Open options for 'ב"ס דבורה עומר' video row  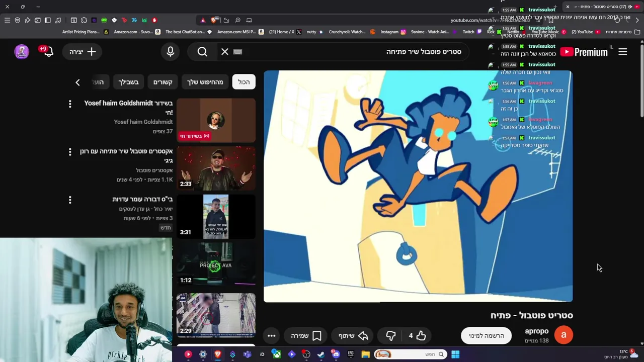(x=70, y=200)
